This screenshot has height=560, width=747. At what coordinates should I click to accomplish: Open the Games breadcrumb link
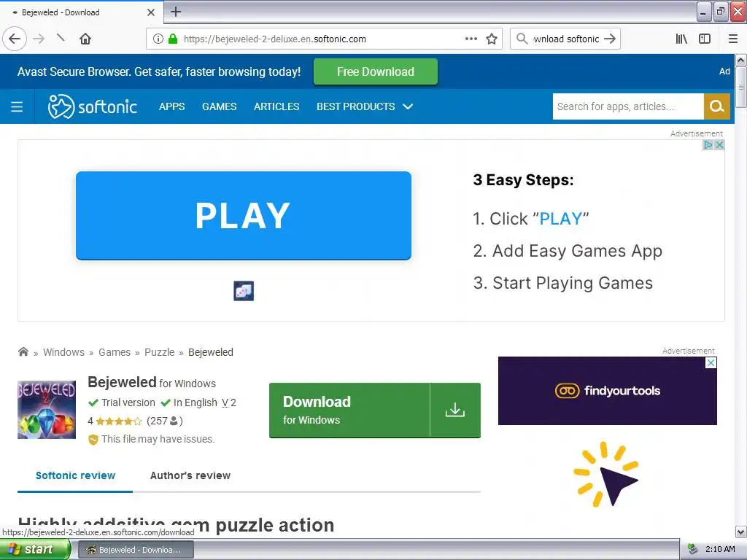(x=115, y=352)
